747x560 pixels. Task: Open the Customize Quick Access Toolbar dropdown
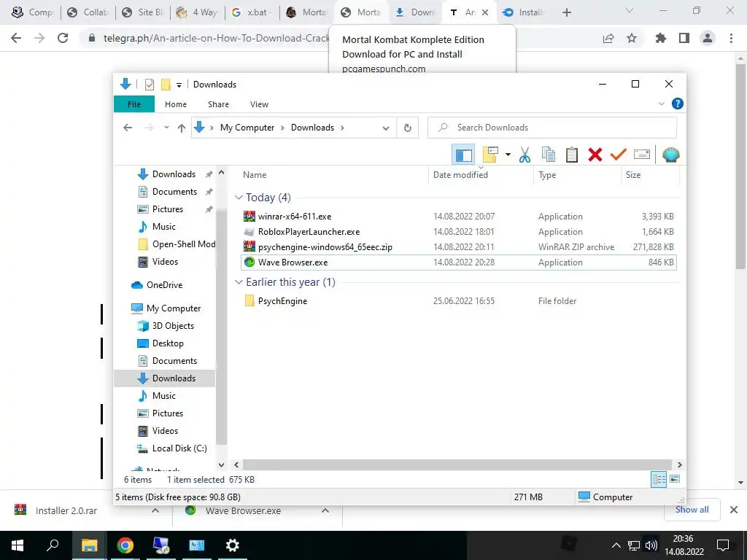click(179, 85)
